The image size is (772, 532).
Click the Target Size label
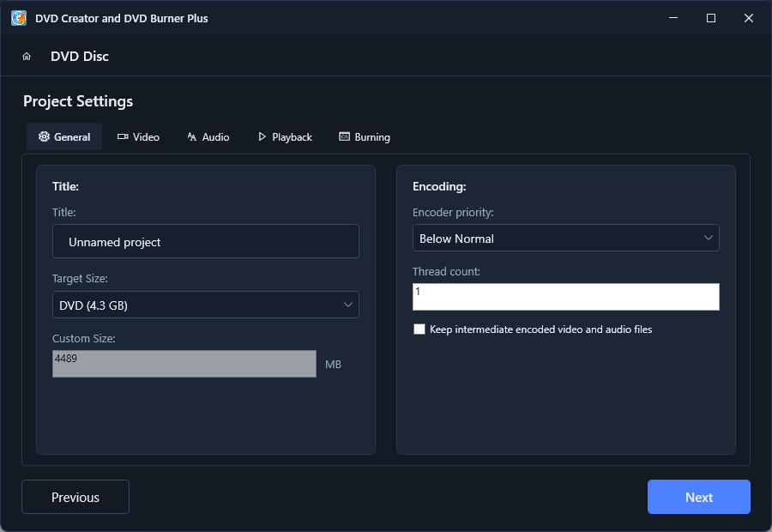(x=80, y=278)
